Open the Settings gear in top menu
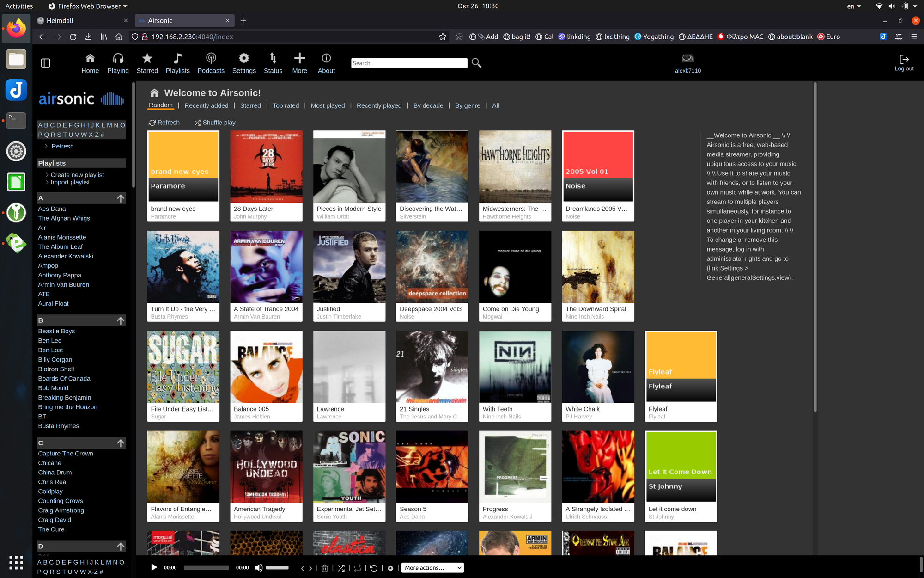Viewport: 924px width, 578px height. [x=244, y=58]
